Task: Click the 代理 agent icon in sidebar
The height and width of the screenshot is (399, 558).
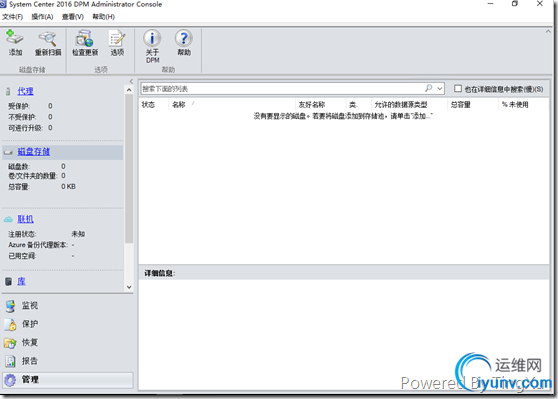Action: coord(8,92)
